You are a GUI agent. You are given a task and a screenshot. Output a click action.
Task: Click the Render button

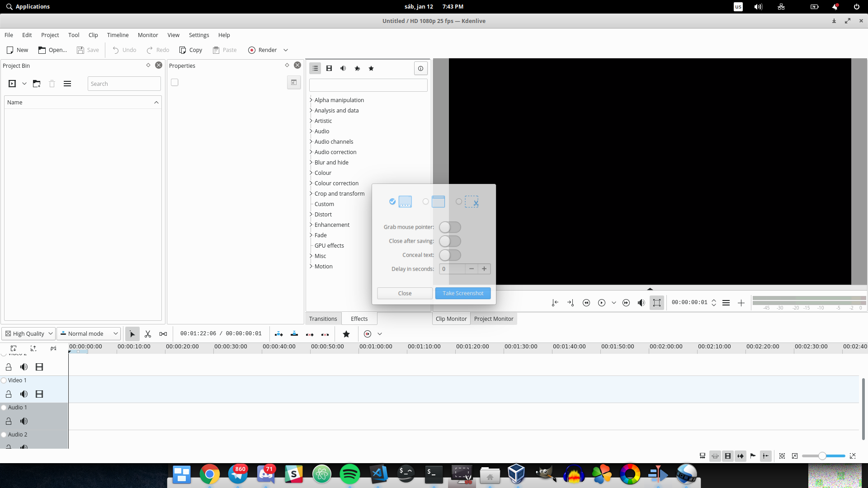(x=263, y=50)
